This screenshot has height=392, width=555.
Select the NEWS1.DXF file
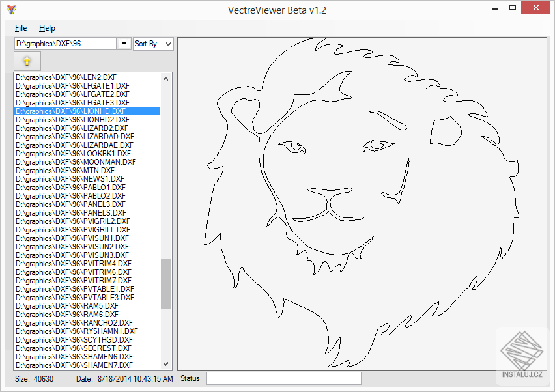(70, 179)
